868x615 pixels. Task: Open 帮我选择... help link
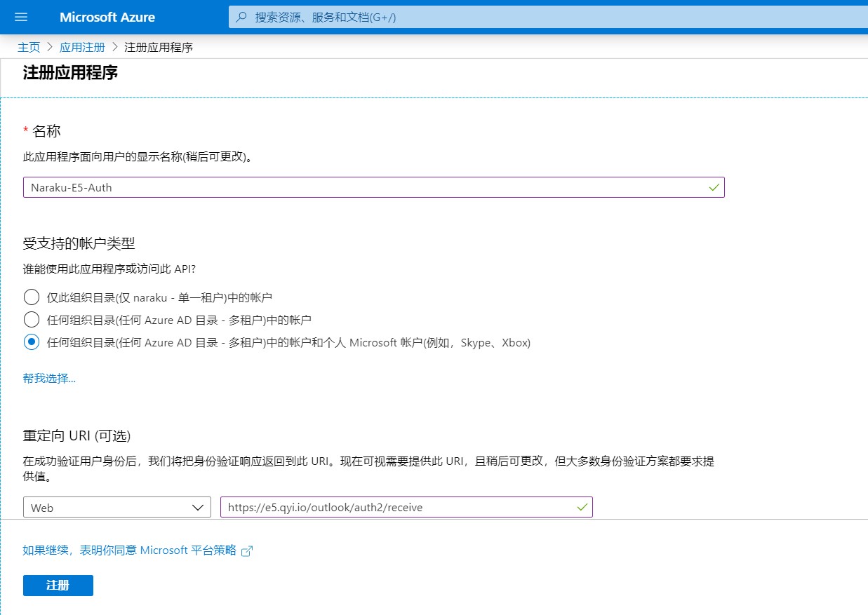tap(49, 378)
